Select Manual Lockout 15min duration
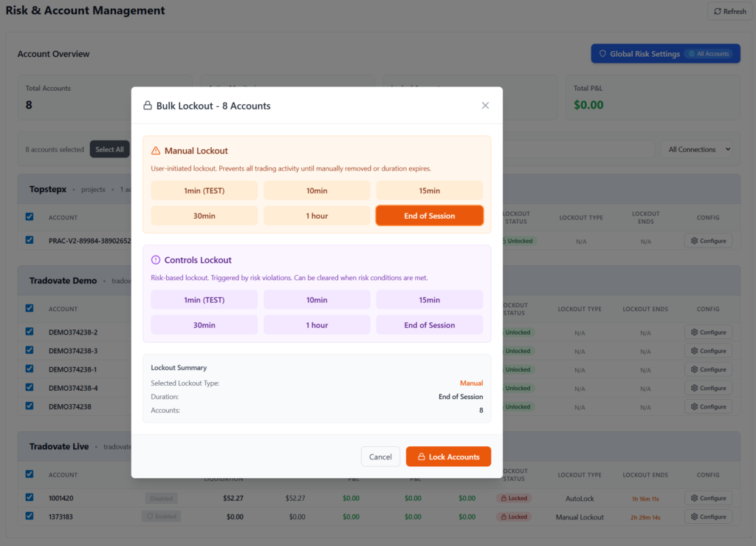This screenshot has height=546, width=756. coord(429,191)
